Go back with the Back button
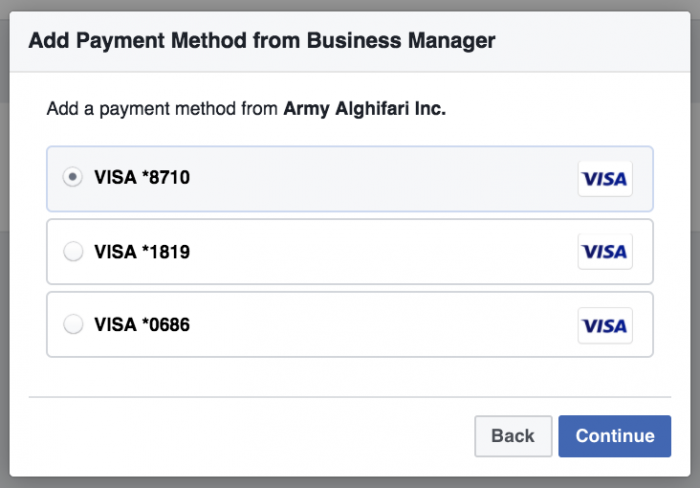This screenshot has width=700, height=488. tap(512, 436)
